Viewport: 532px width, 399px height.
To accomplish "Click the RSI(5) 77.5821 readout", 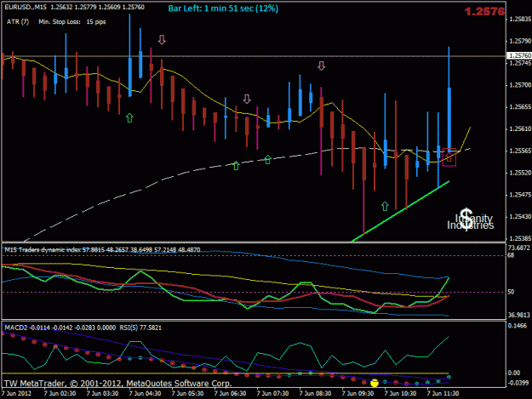I will pos(140,328).
